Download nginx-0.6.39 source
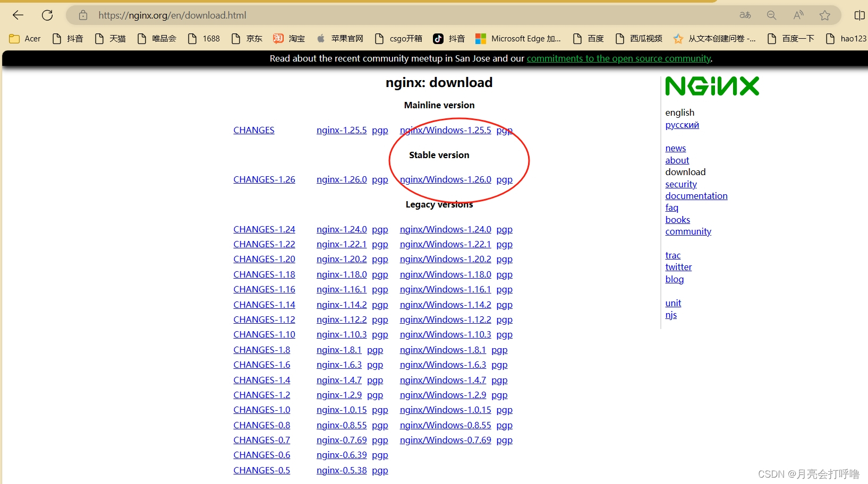Image resolution: width=868 pixels, height=484 pixels. 342,455
